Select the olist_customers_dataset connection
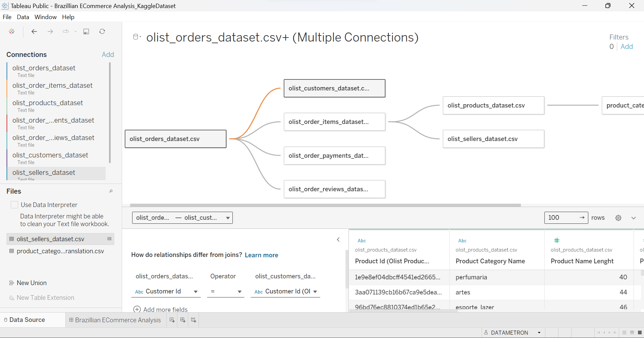Screen dimensions: 644x338 coord(56,158)
